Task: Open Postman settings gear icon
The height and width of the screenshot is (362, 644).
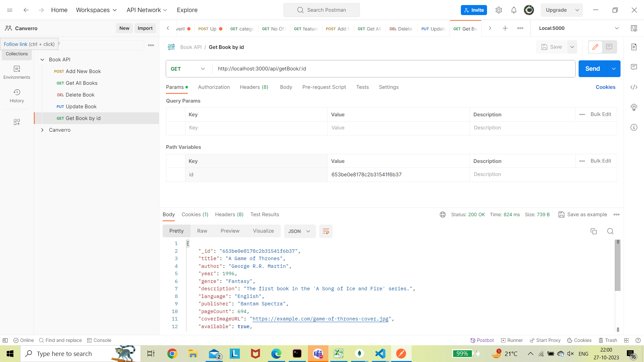Action: tap(499, 10)
